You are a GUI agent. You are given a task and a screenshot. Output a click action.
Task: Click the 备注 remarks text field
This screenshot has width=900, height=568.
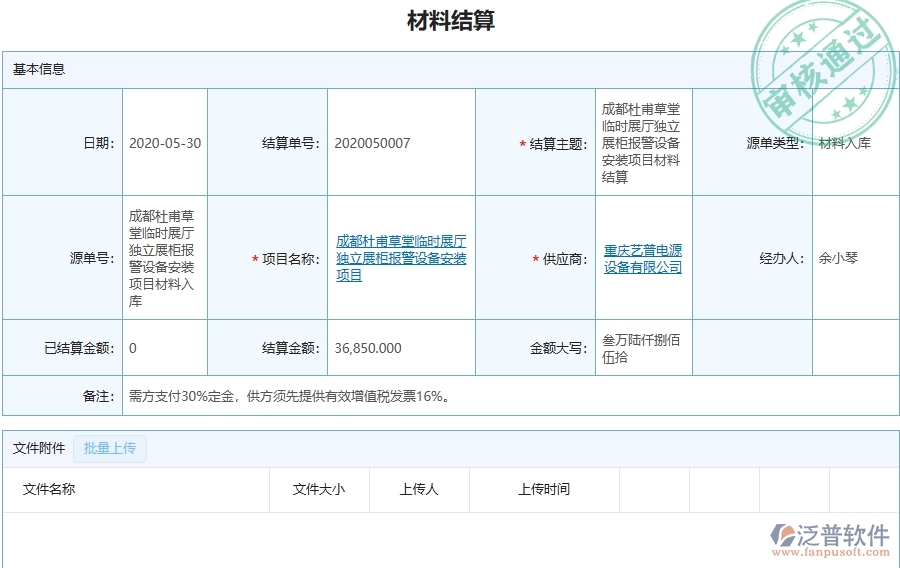[289, 396]
